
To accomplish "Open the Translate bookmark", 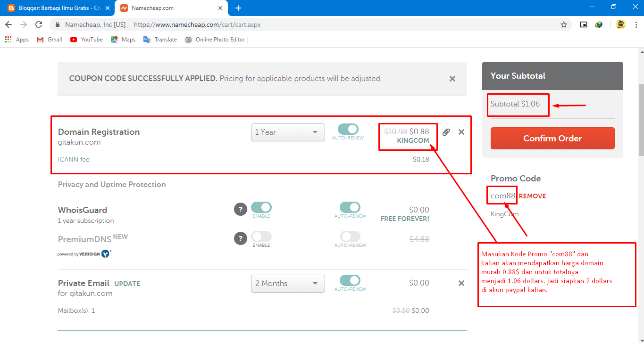I will (160, 40).
